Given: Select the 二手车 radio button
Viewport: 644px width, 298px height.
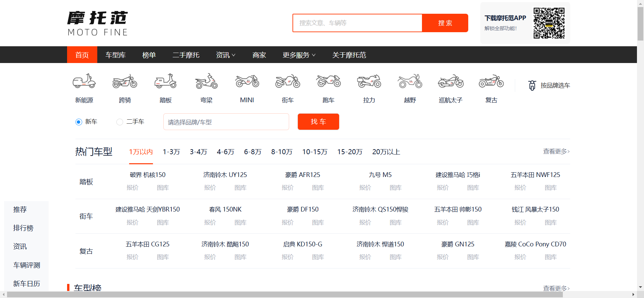Looking at the screenshot, I should tap(120, 122).
